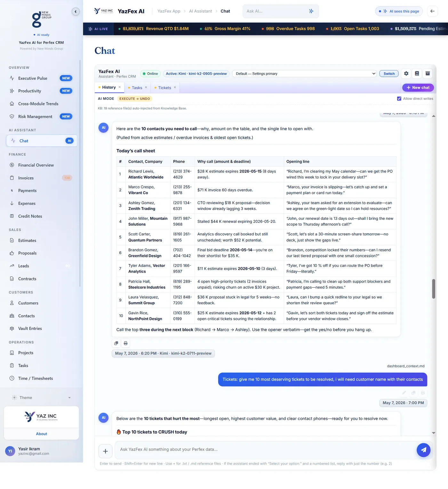
Task: Open Contracts page
Action: tap(42, 279)
